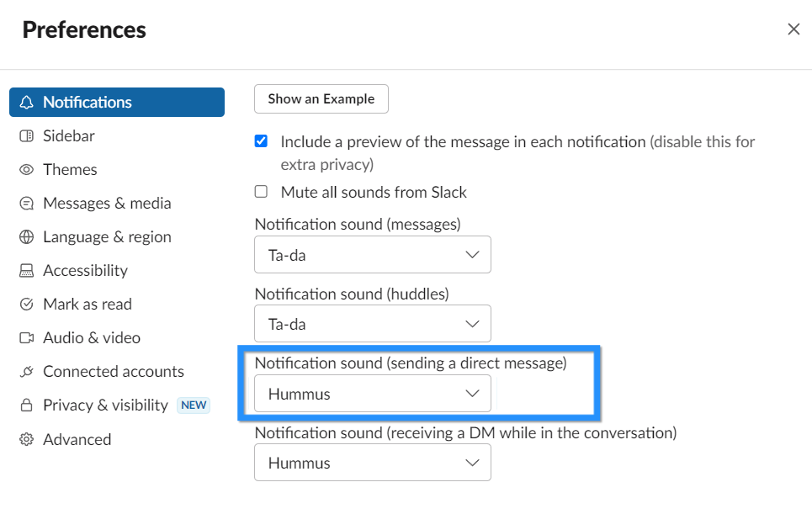Screen dimensions: 812x514
Task: Click the globe icon for Language & region
Action: click(27, 237)
